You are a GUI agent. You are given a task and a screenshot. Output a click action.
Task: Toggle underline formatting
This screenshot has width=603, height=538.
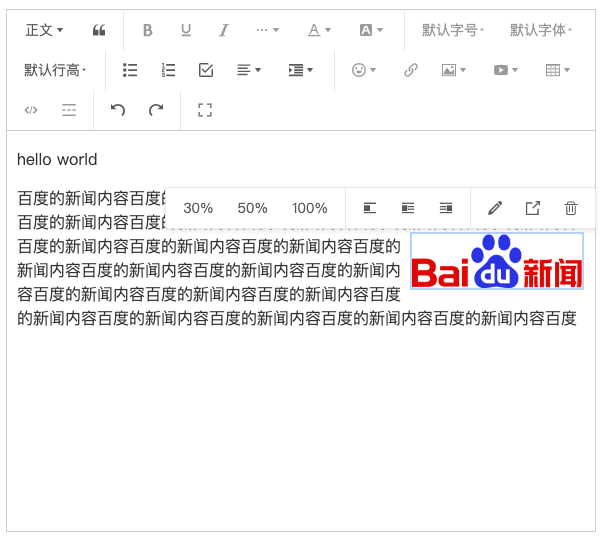coord(186,30)
